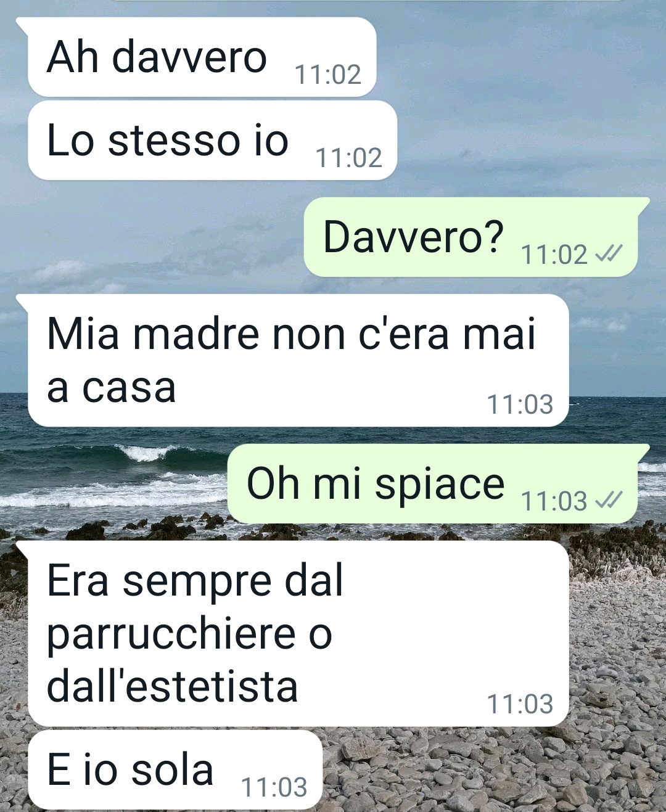Select the 'Era sempre dal parrucchiere' message
666x812 pixels.
click(x=298, y=634)
